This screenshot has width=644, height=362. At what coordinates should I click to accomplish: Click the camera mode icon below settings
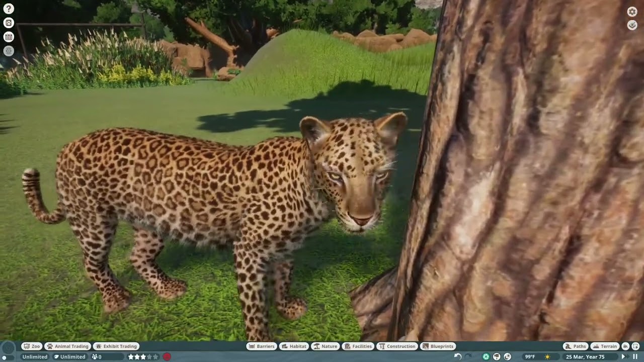(x=632, y=25)
